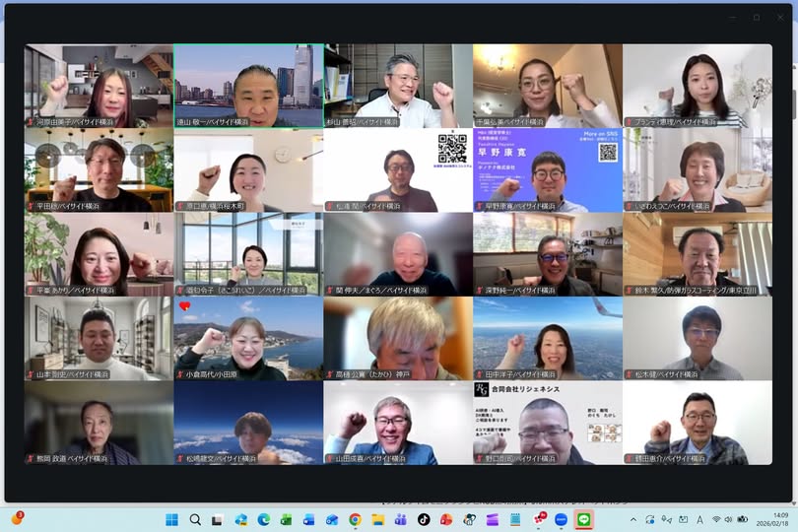Open the green Excel taskbar icon
Image resolution: width=798 pixels, height=532 pixels.
pos(287,519)
